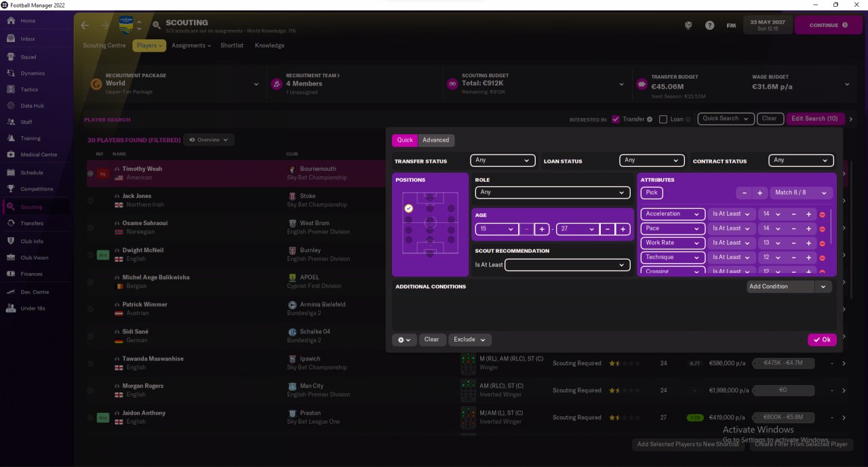Open the Tactics icon in sidebar
868x467 pixels.
(x=11, y=89)
